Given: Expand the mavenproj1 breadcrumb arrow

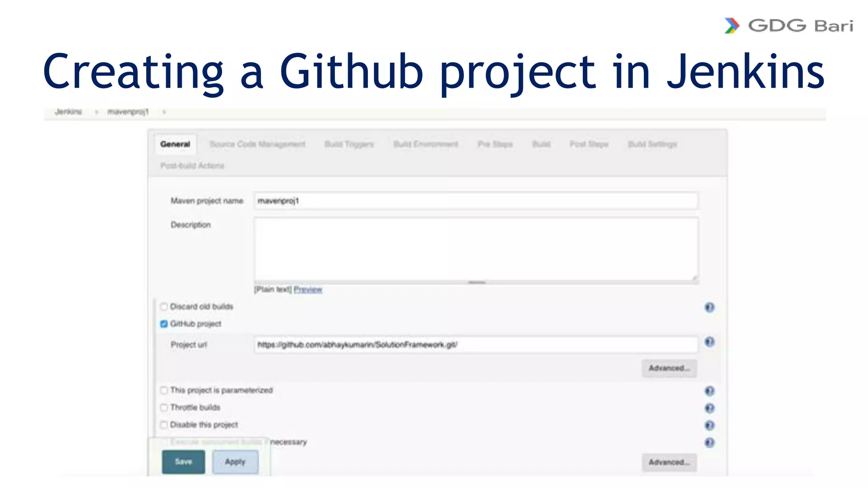Looking at the screenshot, I should 164,112.
